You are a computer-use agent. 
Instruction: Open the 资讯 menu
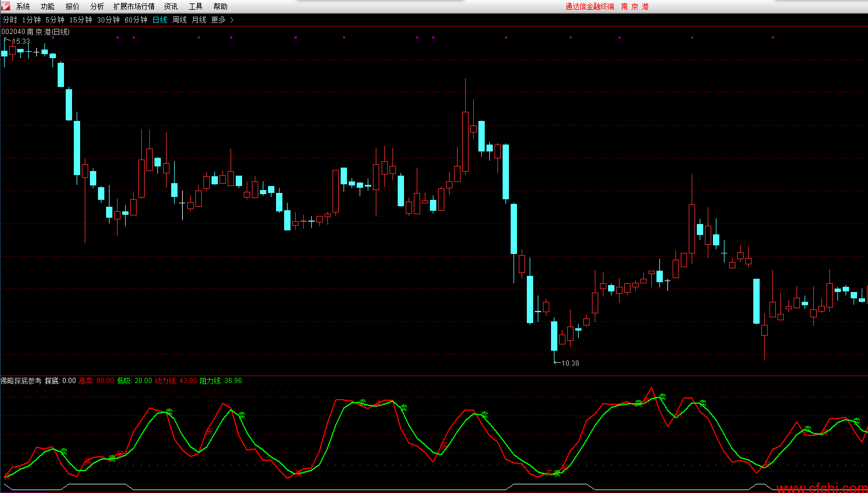click(x=171, y=6)
